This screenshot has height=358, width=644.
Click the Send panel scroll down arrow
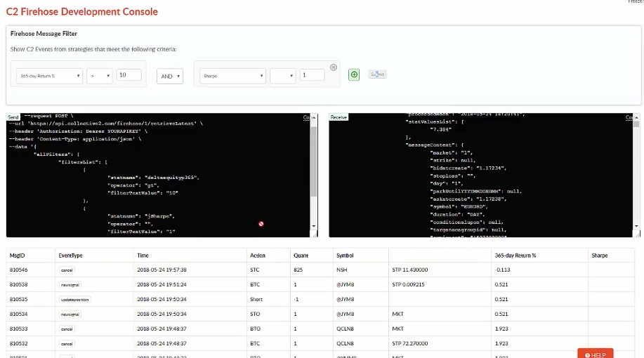coord(314,226)
